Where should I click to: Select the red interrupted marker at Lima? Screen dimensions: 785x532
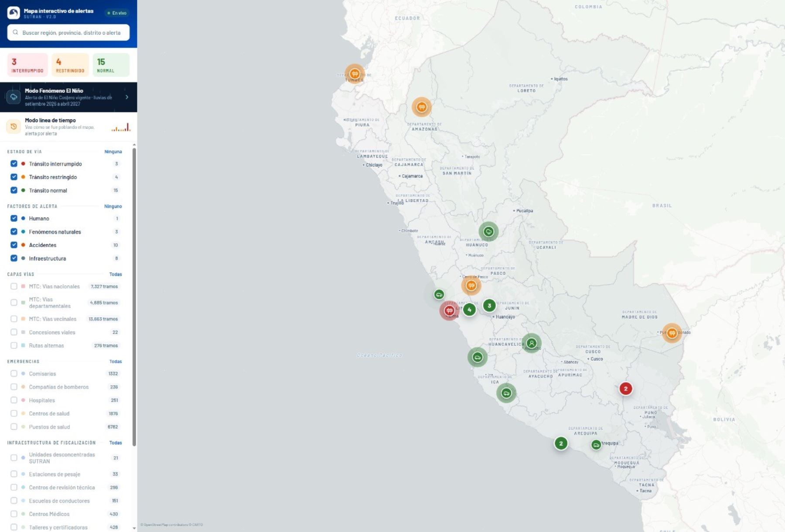coord(449,310)
